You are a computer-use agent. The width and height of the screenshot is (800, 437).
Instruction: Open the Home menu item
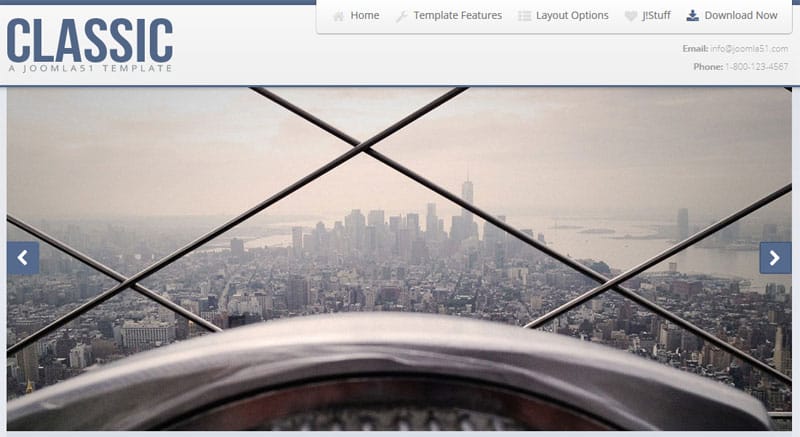[365, 16]
